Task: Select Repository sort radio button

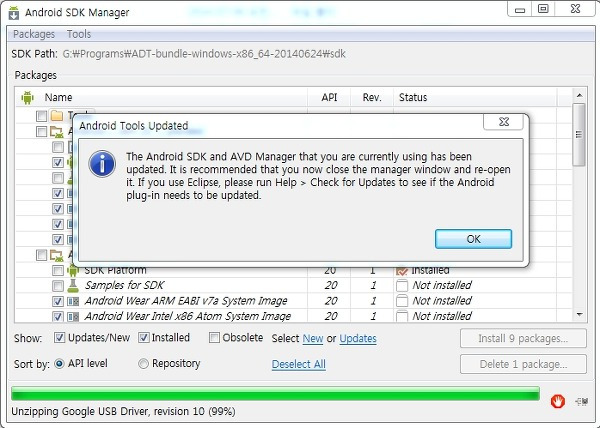Action: click(x=143, y=363)
